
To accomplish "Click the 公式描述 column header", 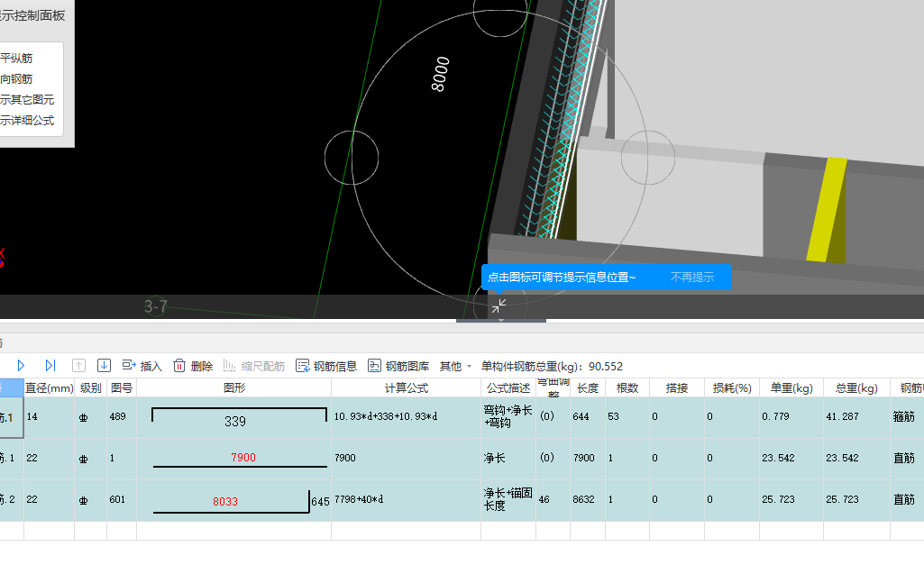I will [x=508, y=387].
